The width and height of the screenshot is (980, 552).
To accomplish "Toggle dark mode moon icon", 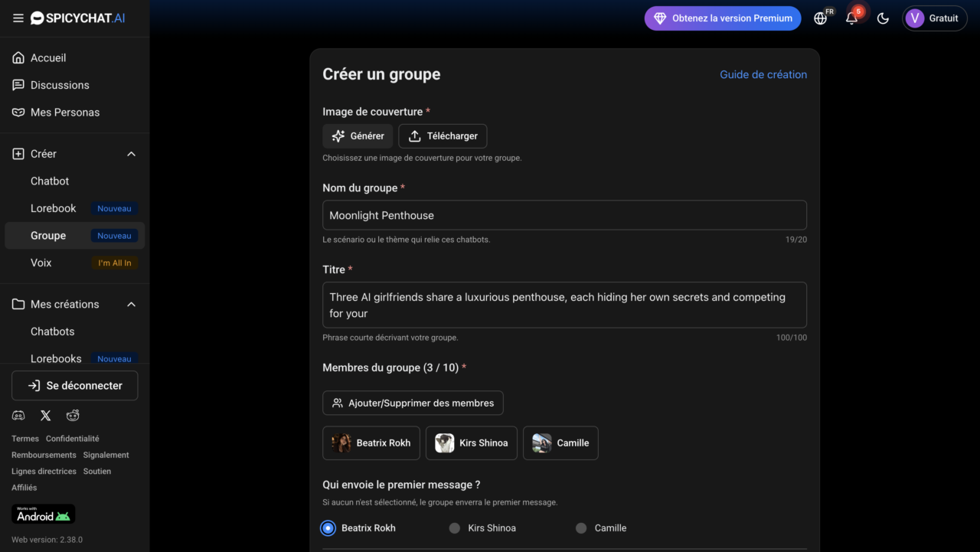I will (883, 18).
